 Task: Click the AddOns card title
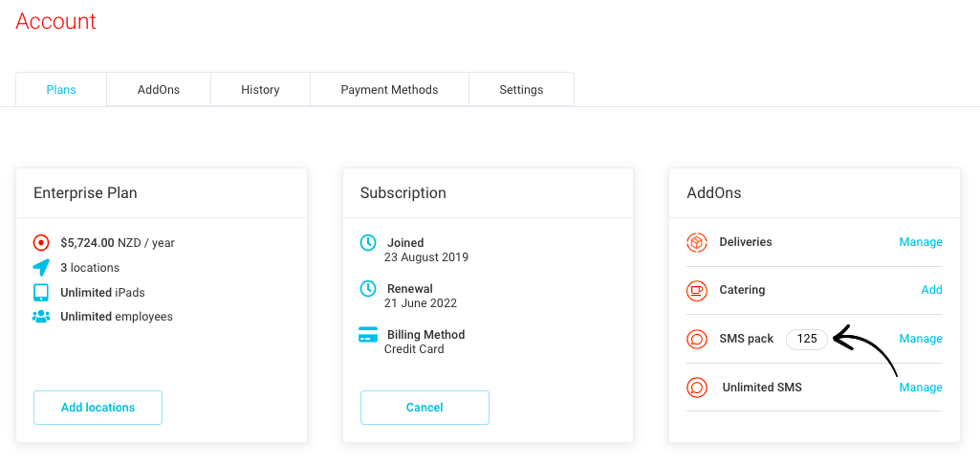pos(714,192)
